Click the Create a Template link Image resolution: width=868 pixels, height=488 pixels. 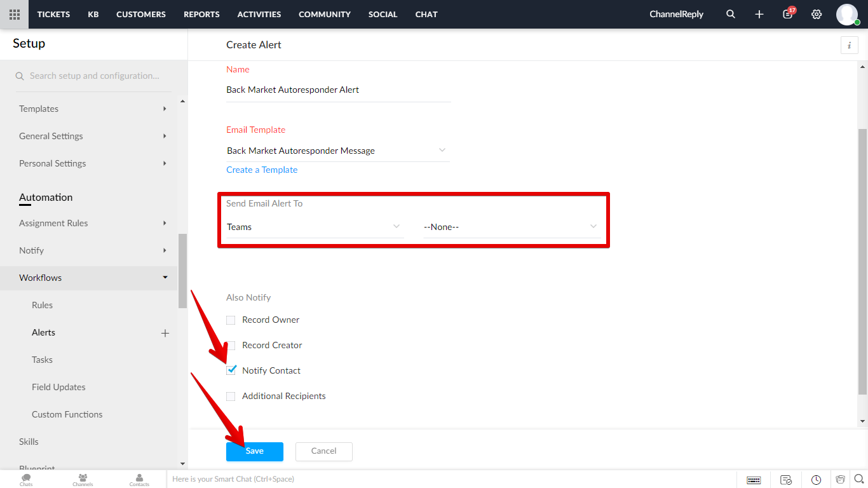tap(262, 170)
